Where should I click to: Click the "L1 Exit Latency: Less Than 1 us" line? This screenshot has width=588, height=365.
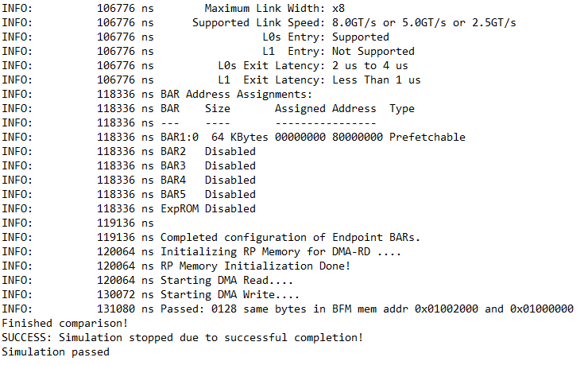point(319,80)
